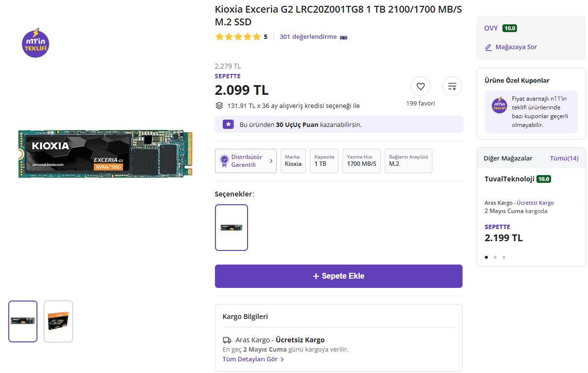Click the camera icon beside review count

pyautogui.click(x=343, y=37)
